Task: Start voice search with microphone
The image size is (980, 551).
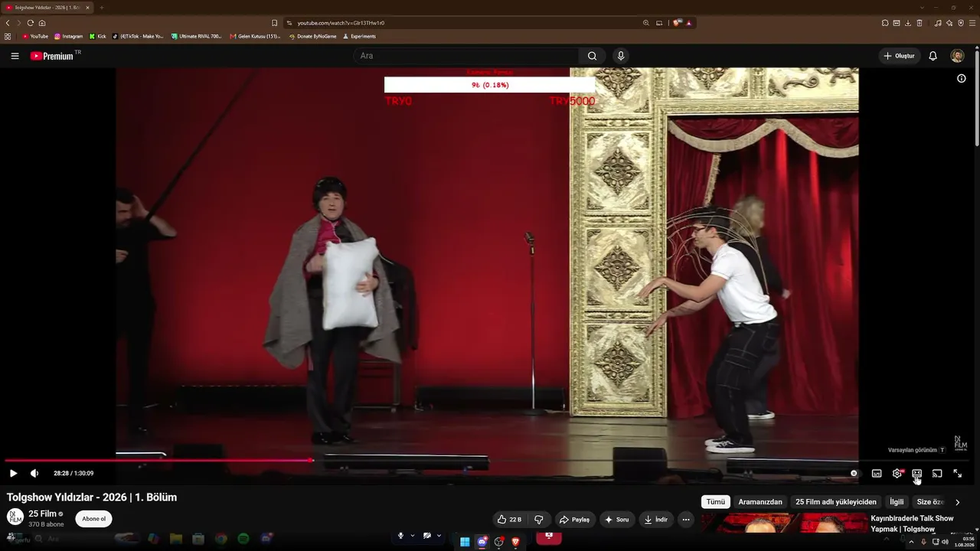Action: click(621, 56)
